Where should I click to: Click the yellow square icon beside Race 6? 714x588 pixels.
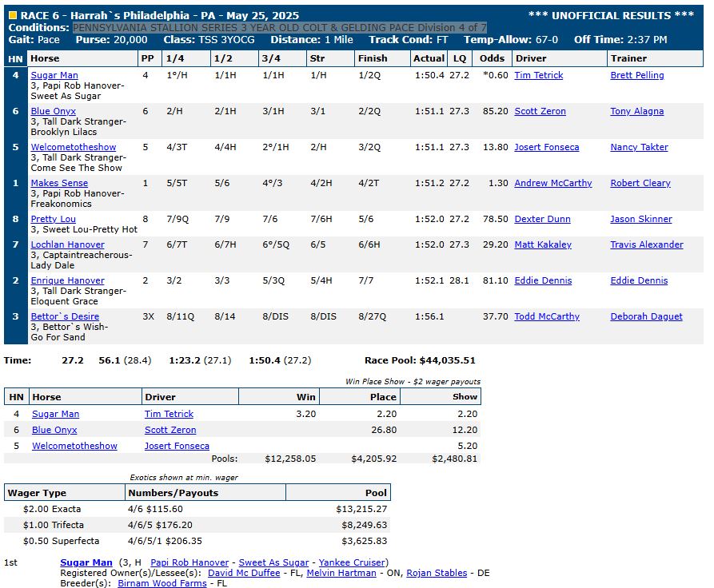click(12, 15)
